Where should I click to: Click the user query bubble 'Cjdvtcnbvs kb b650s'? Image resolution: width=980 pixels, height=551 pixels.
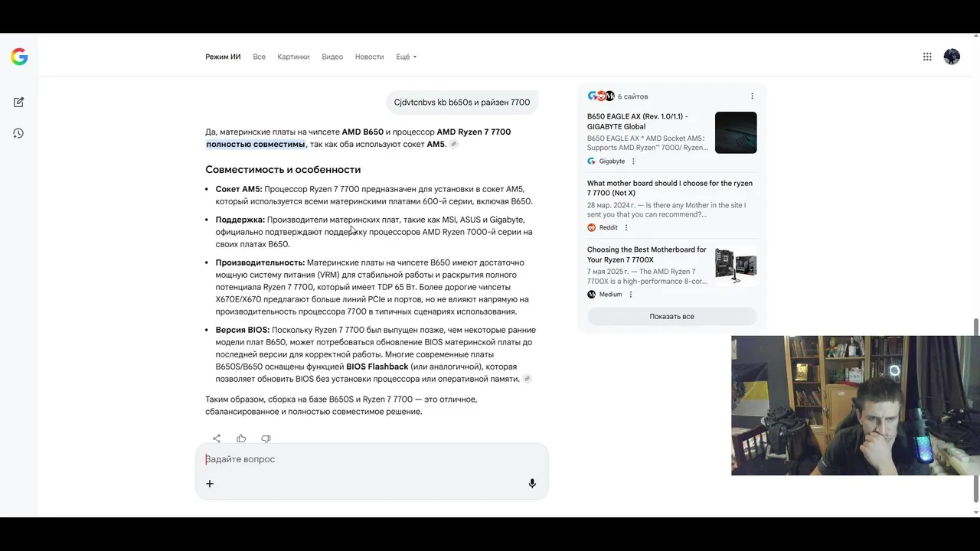(462, 102)
